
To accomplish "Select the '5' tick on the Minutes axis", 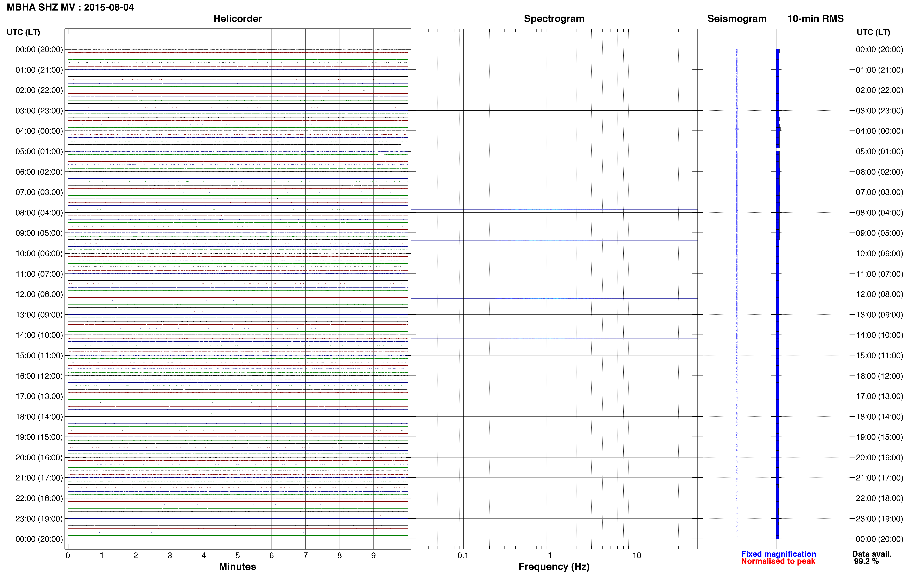I will pyautogui.click(x=238, y=556).
